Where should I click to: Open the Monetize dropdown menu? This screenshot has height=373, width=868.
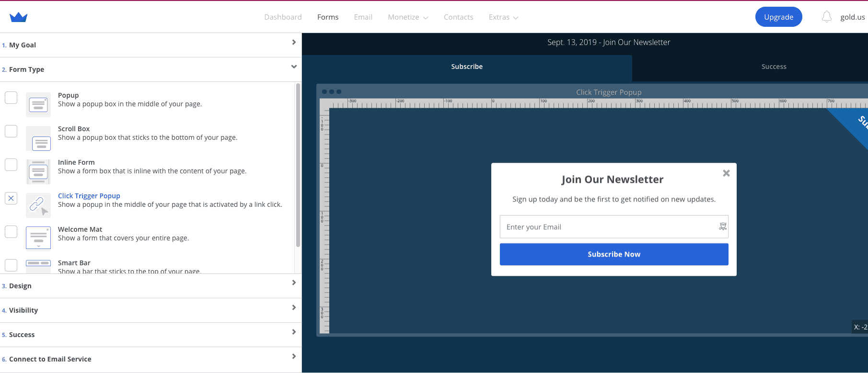coord(408,17)
